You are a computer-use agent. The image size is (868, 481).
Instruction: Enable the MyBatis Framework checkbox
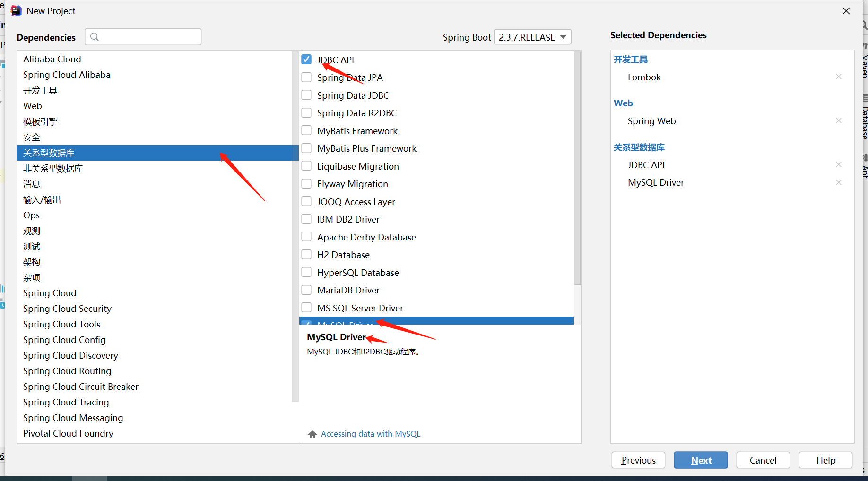306,130
